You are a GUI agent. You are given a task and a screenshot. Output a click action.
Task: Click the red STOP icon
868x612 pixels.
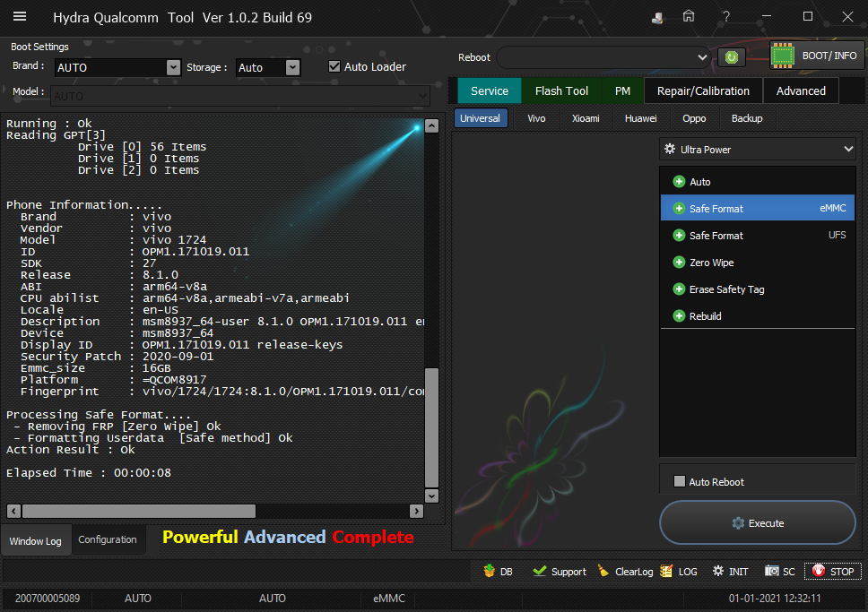tap(818, 571)
